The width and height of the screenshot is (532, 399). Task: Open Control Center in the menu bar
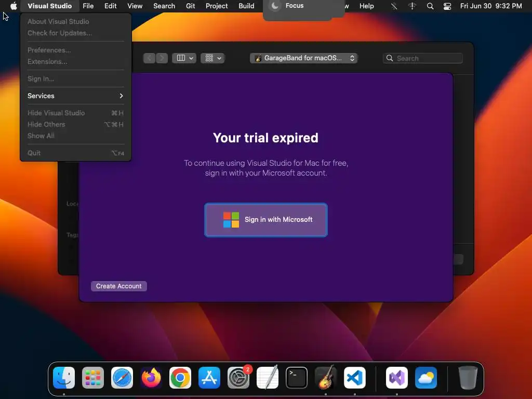(447, 6)
